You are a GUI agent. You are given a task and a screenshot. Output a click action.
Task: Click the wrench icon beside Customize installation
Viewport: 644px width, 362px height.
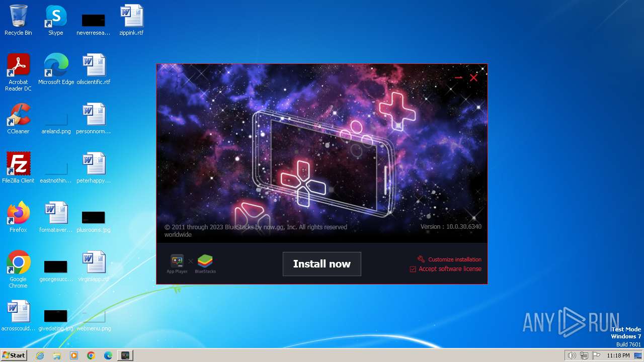coord(421,259)
